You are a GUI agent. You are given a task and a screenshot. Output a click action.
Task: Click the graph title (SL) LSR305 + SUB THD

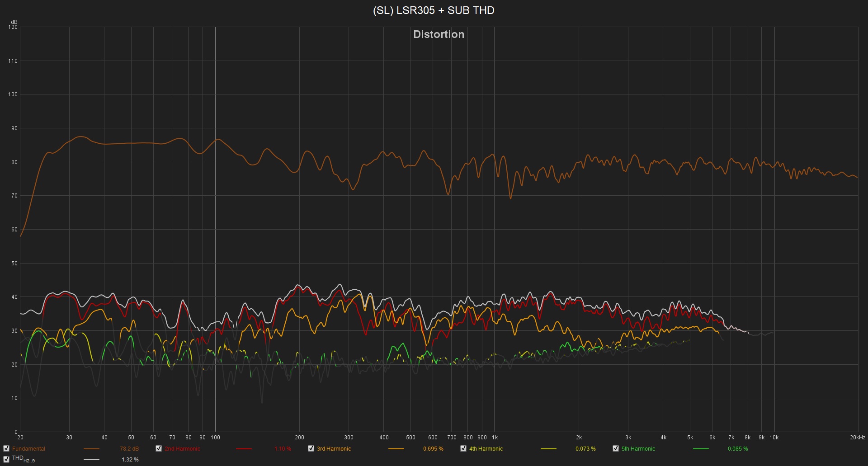434,10
